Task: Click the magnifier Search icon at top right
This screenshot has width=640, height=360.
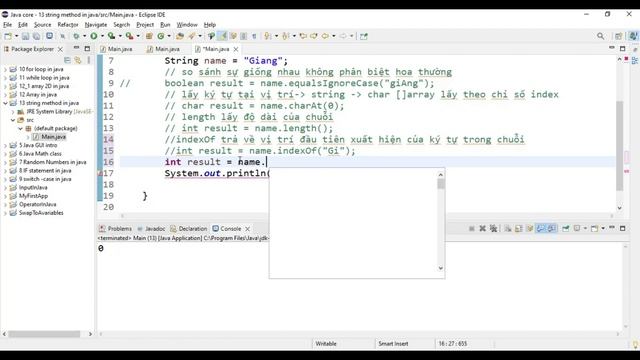Action: click(600, 36)
